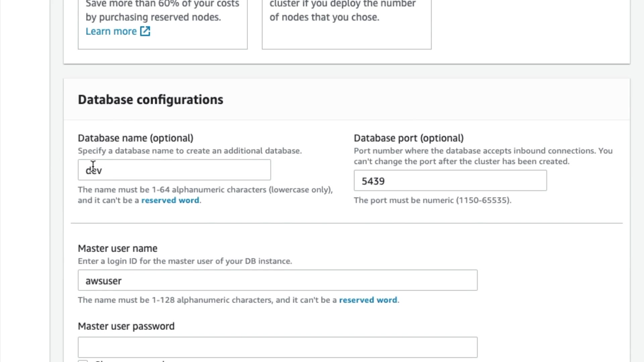Click the Master user name field with awsuser

[277, 280]
